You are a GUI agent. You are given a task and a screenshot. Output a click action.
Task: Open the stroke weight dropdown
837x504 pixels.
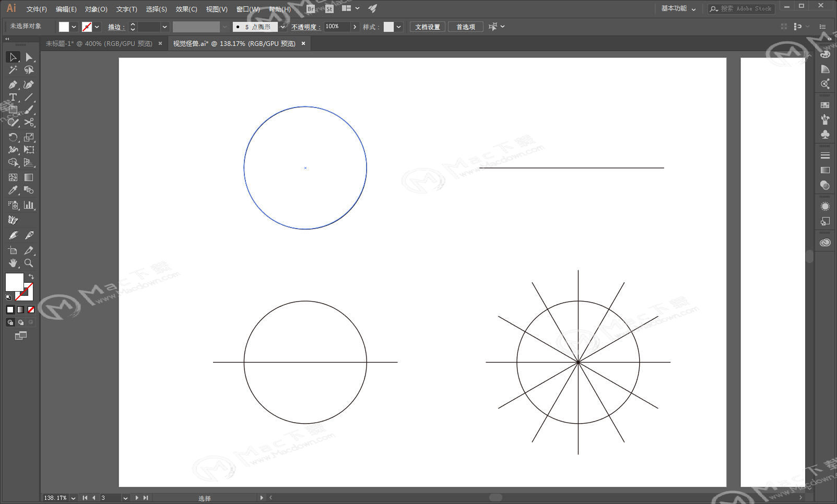[x=164, y=27]
